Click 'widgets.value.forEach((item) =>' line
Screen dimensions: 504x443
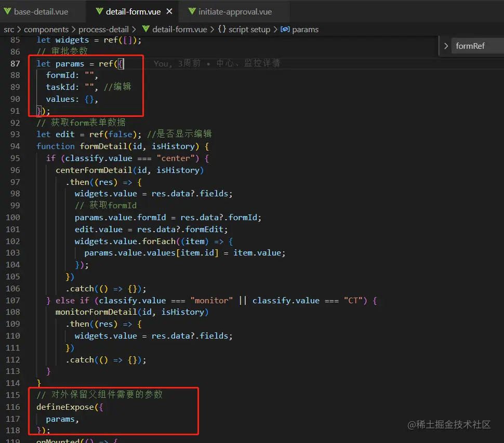tap(154, 241)
